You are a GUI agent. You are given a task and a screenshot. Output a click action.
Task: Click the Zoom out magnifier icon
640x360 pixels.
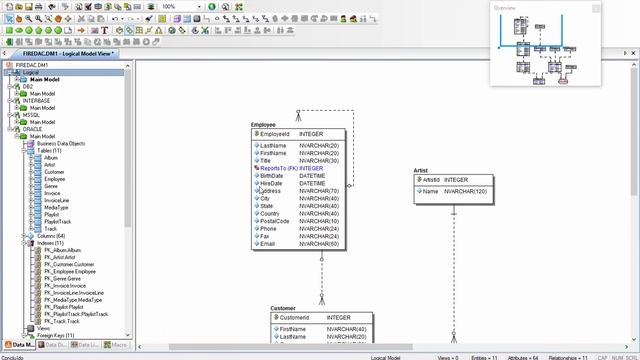(38, 19)
